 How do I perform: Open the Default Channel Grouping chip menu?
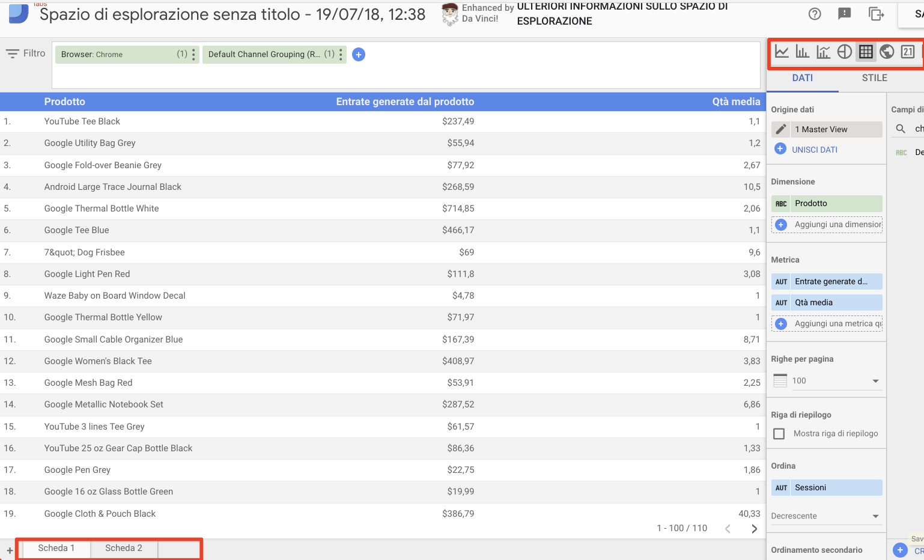click(341, 54)
